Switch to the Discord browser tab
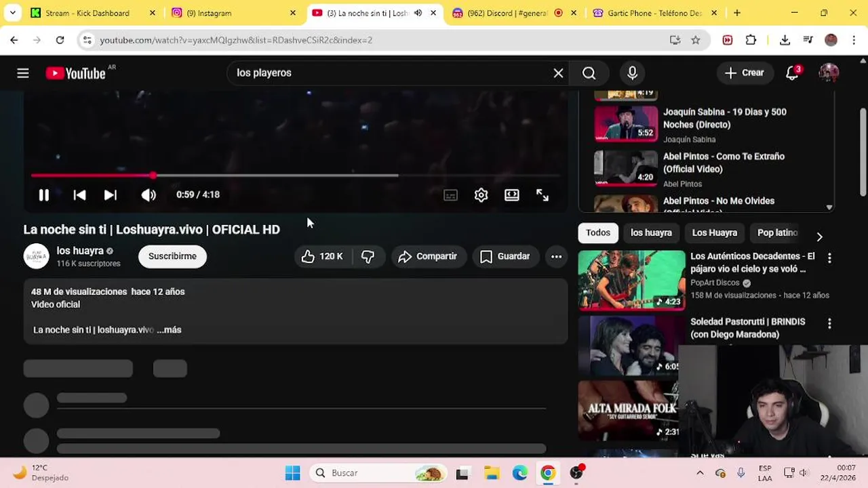Screen dimensions: 868x488 click(x=509, y=13)
